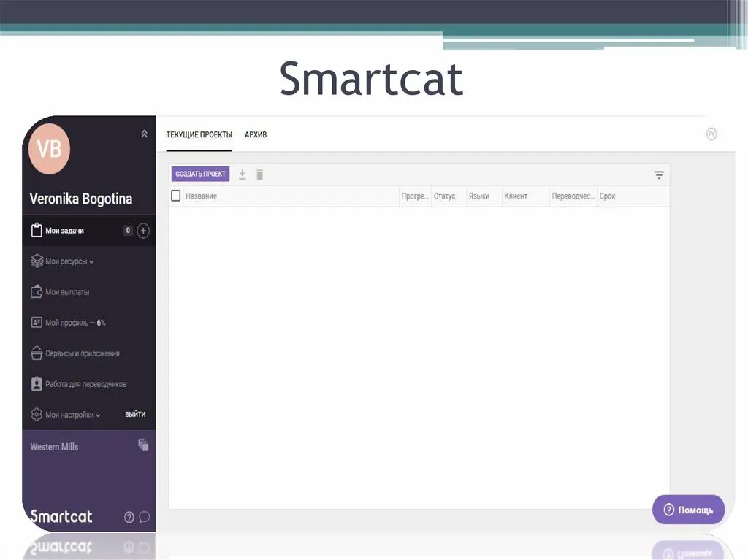Click the Мои задачи clipboard icon

pos(37,231)
